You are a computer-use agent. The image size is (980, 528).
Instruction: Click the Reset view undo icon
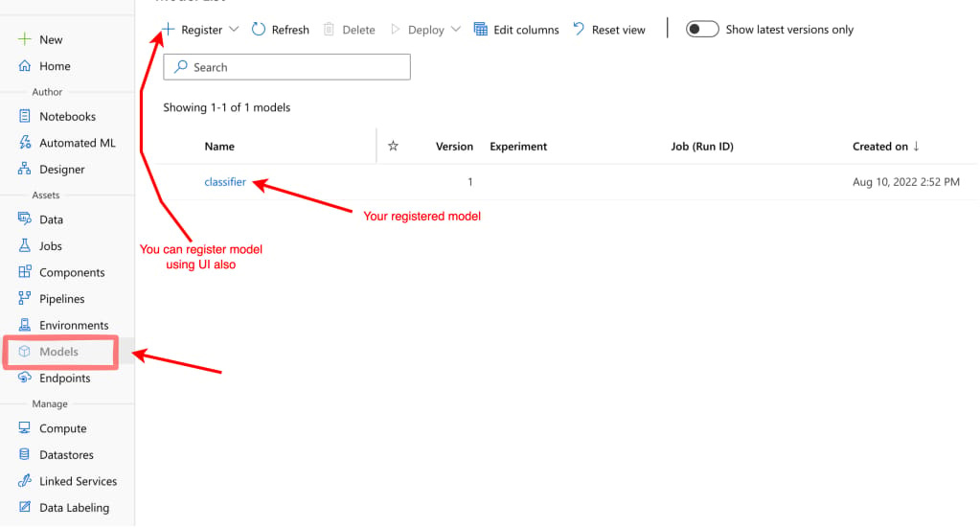(579, 29)
